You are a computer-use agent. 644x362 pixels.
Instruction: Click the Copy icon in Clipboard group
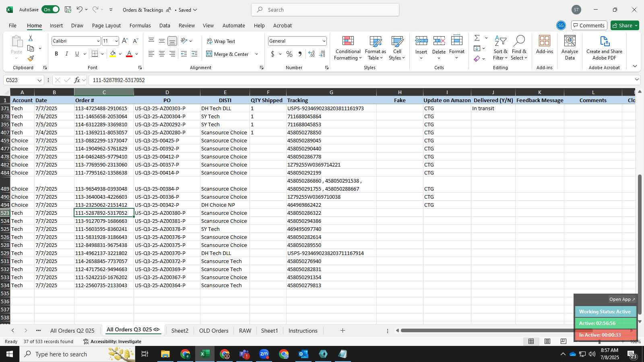pos(31,48)
